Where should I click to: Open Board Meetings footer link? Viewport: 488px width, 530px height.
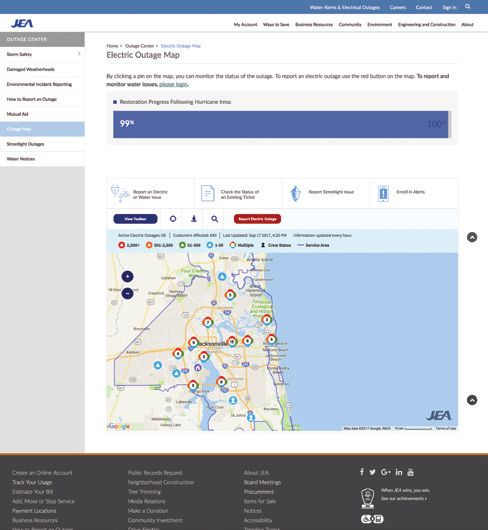point(262,482)
